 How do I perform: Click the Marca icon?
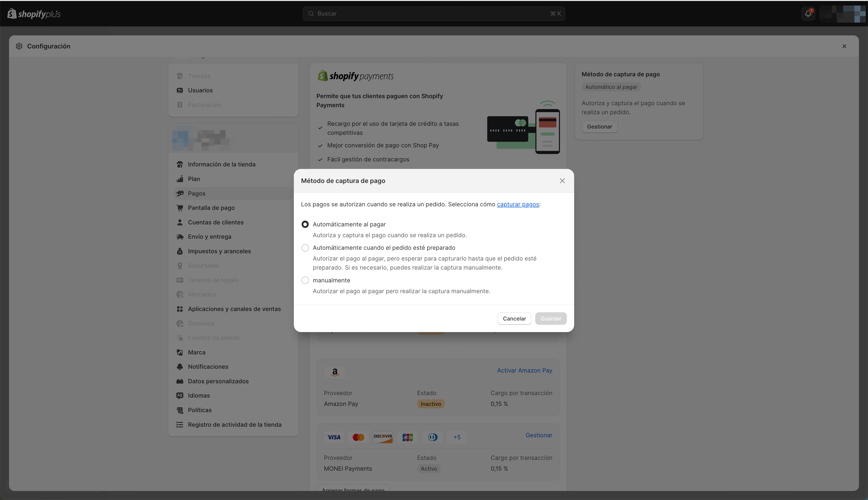tap(180, 352)
